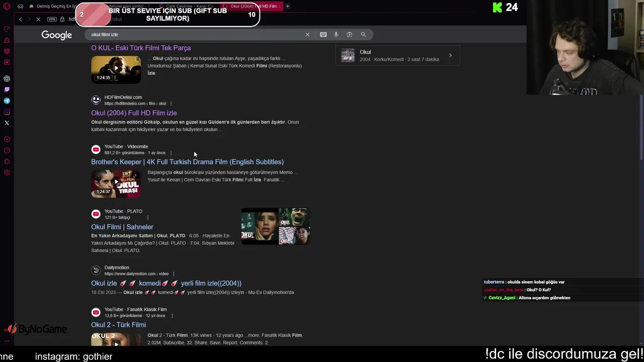Open Extensions cube icon in sidebar
Screen dimensions: 644x362
click(x=7, y=161)
